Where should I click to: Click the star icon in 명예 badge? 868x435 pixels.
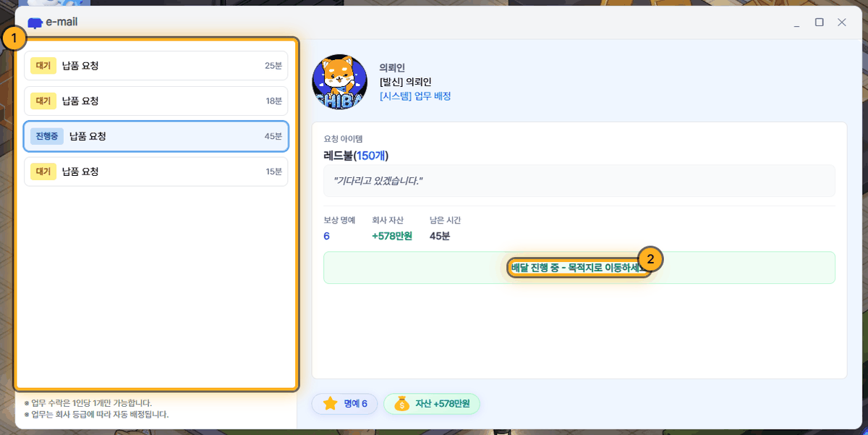point(330,404)
